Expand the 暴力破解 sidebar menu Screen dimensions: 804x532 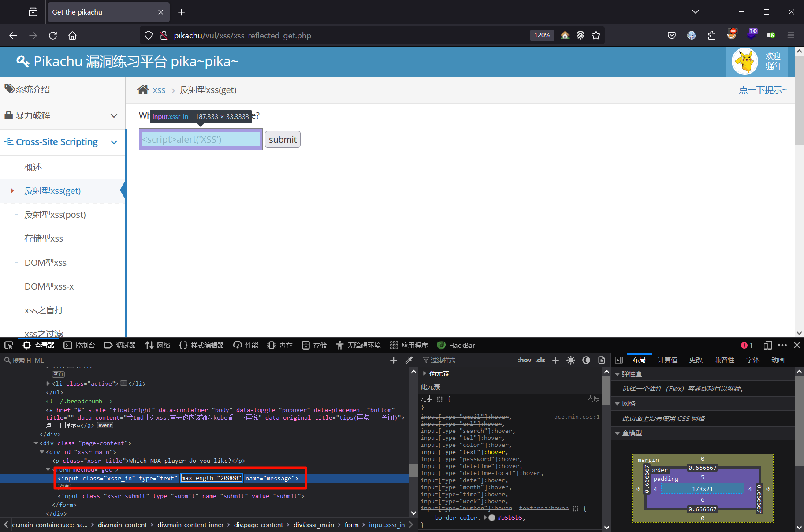click(63, 116)
